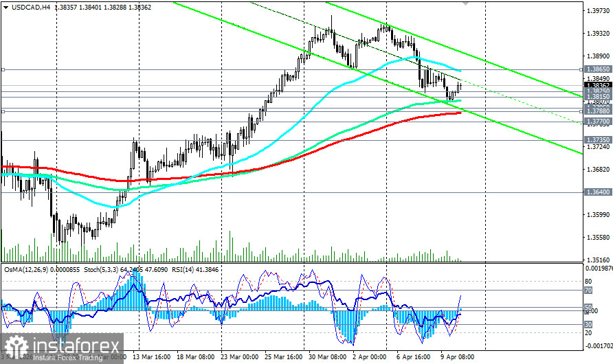
Task: Click the 1.37240 price axis label
Action: tap(598, 146)
